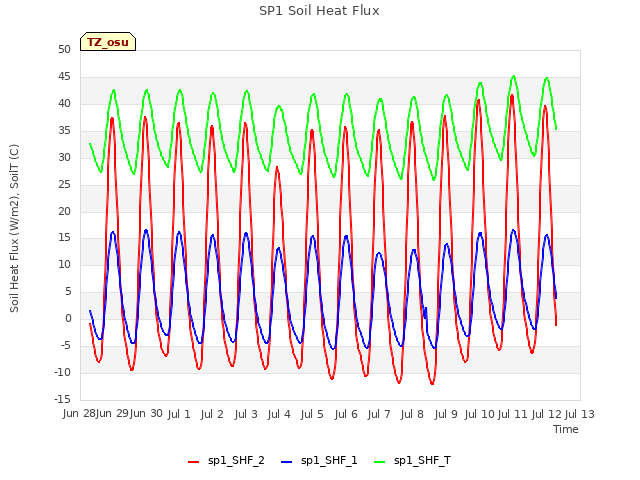The image size is (640, 480).
Task: Click the Jun 29 x-axis tick label
Action: tap(112, 414)
